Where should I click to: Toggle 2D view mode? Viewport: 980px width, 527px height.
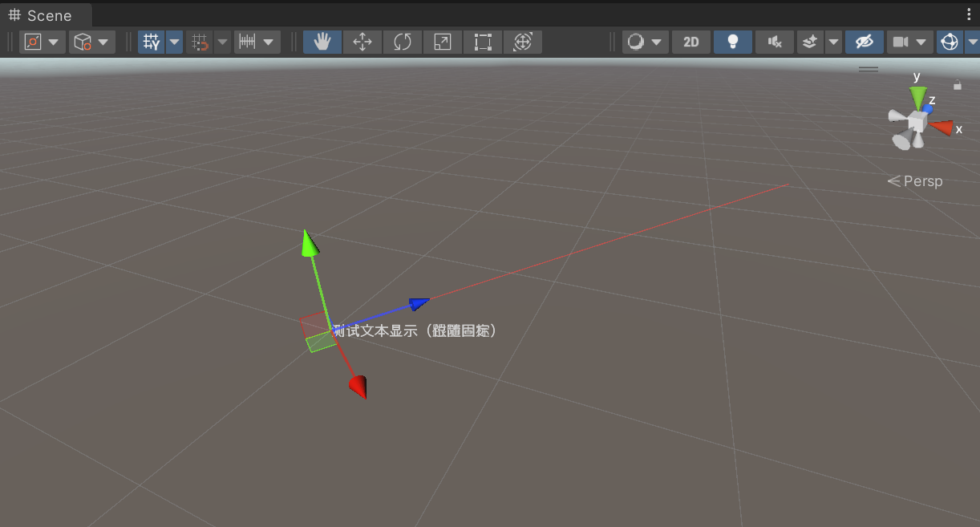(691, 42)
